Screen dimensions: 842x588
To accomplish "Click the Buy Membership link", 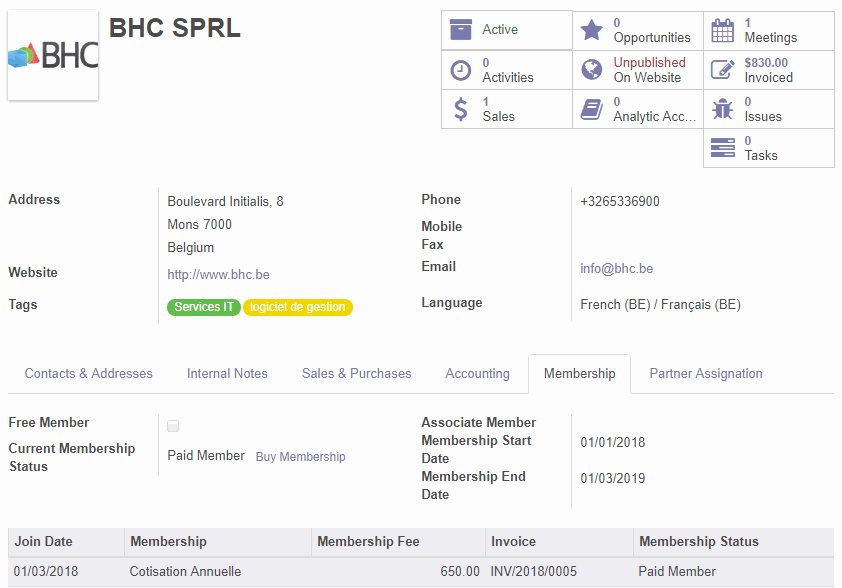I will (300, 457).
